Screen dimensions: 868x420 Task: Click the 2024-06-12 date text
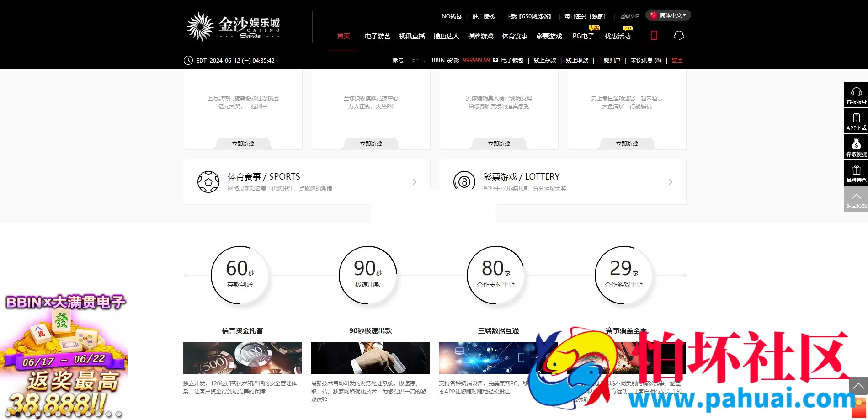[x=224, y=60]
